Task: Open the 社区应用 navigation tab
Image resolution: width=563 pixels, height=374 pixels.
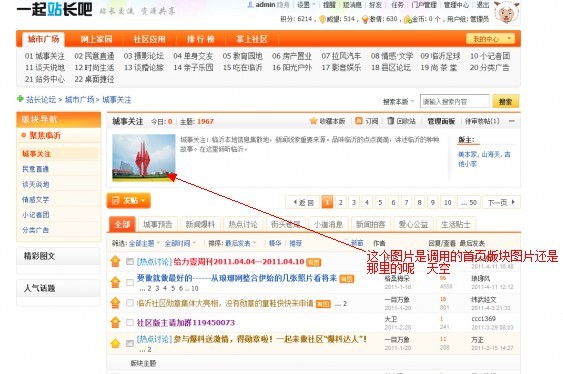Action: click(149, 39)
